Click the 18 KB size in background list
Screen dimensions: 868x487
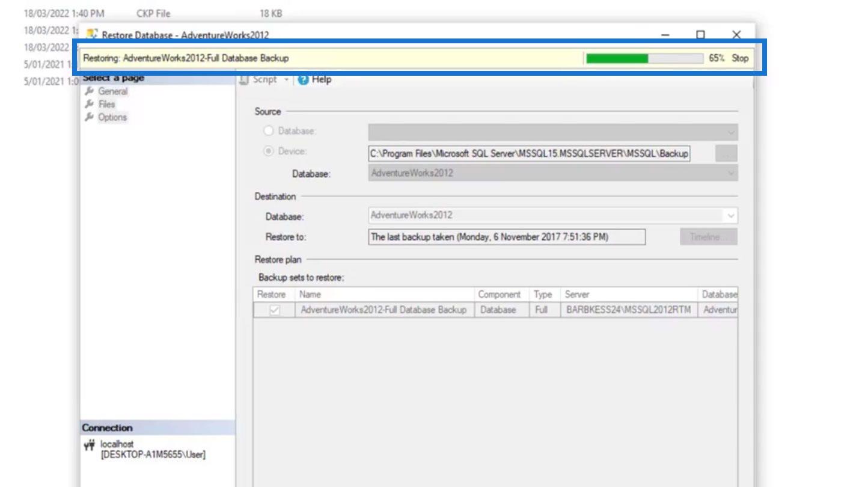[271, 13]
